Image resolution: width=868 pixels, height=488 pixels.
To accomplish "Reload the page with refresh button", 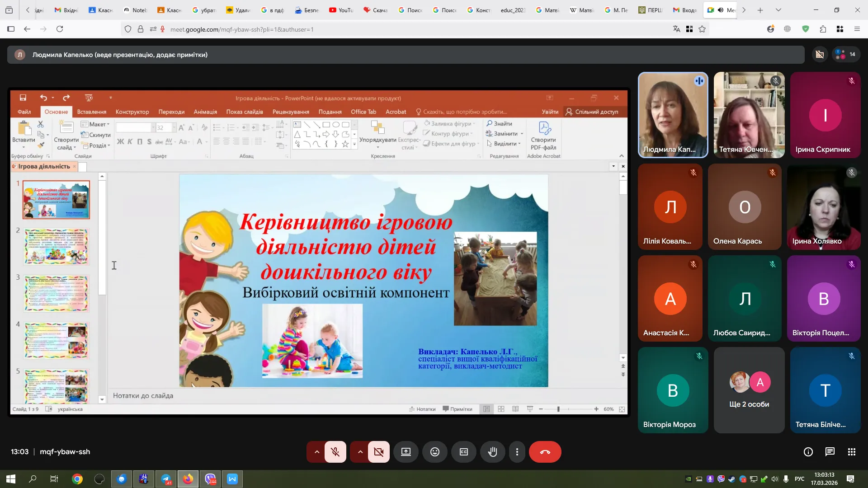I will click(60, 29).
